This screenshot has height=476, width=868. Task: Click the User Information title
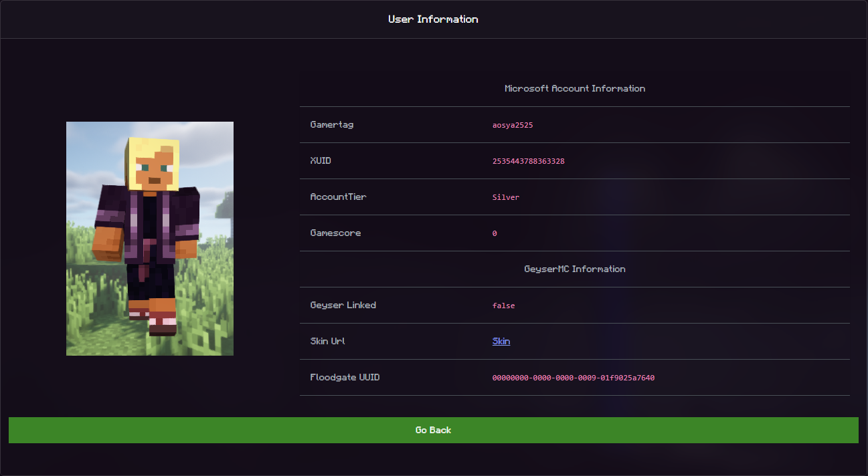[433, 19]
